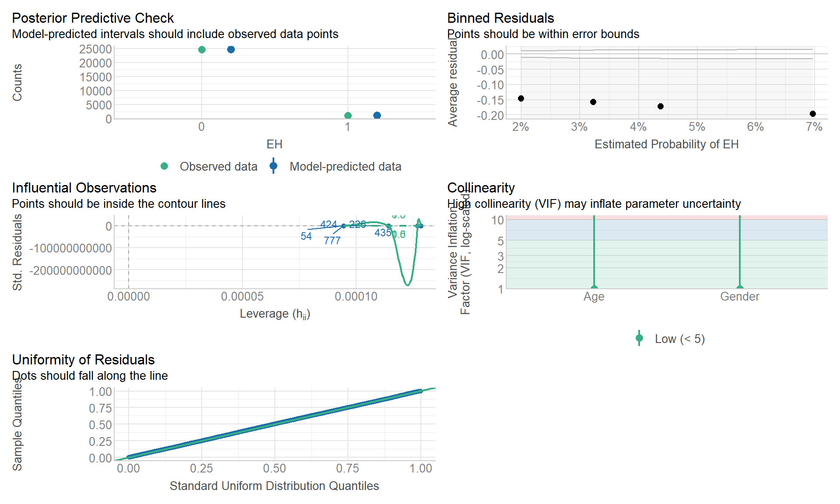Click the Leverage x-axis label
Image resolution: width=840 pixels, height=504 pixels.
pos(275,314)
